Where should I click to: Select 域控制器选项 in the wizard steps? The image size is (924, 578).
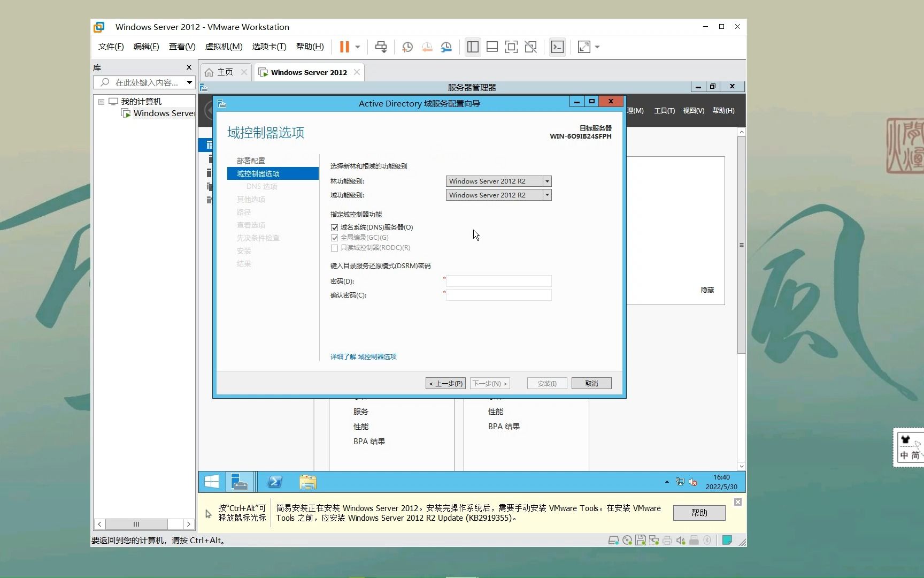(273, 173)
